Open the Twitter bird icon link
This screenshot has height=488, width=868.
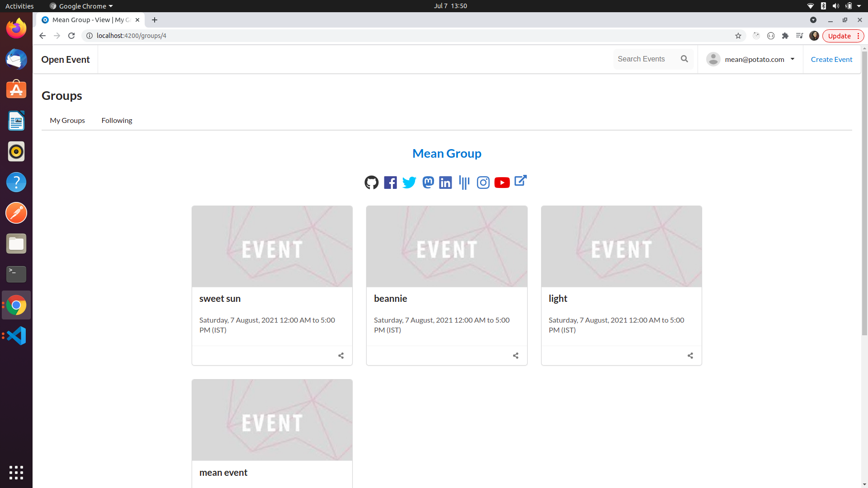click(409, 183)
